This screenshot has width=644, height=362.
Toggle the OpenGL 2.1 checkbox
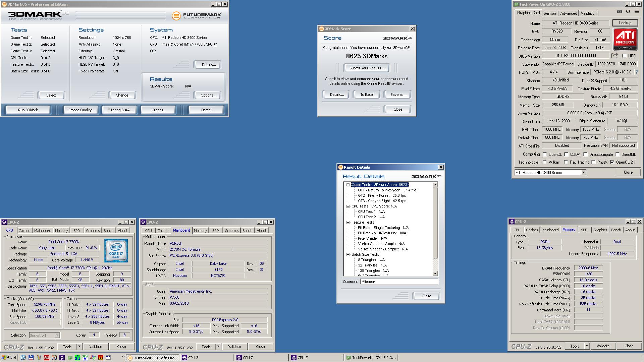tap(612, 162)
